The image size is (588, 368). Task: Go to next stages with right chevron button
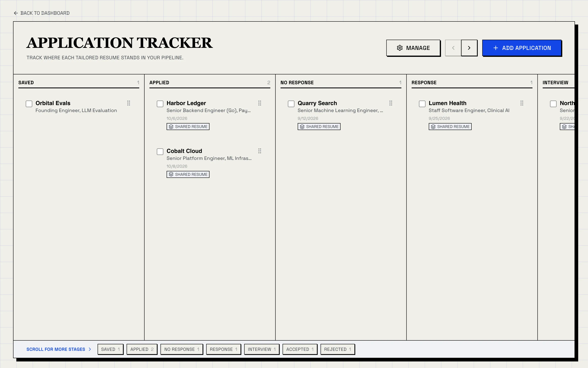point(469,48)
